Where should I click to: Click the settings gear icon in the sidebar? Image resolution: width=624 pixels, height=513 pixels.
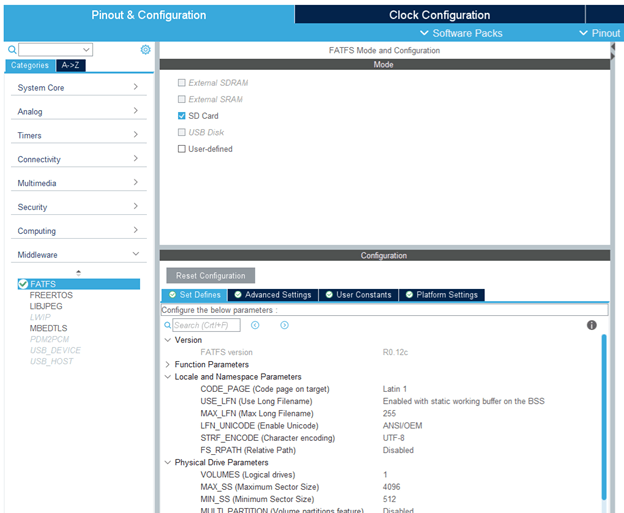(145, 49)
